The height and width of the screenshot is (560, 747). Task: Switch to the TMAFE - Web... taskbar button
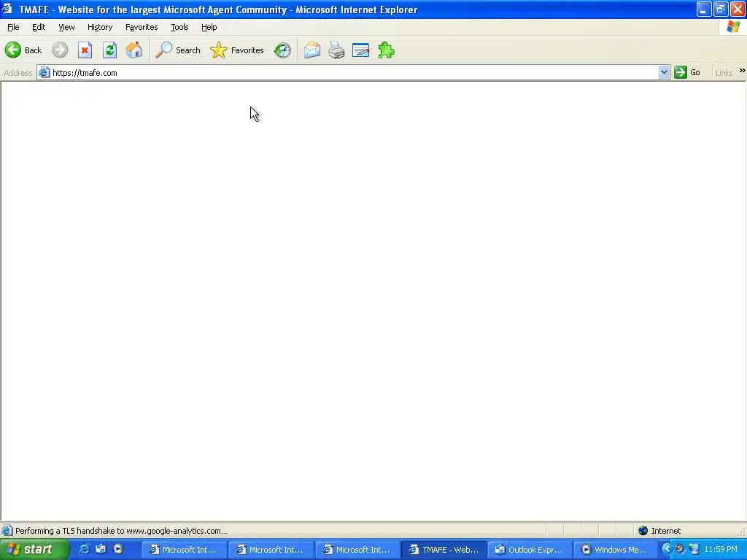444,550
